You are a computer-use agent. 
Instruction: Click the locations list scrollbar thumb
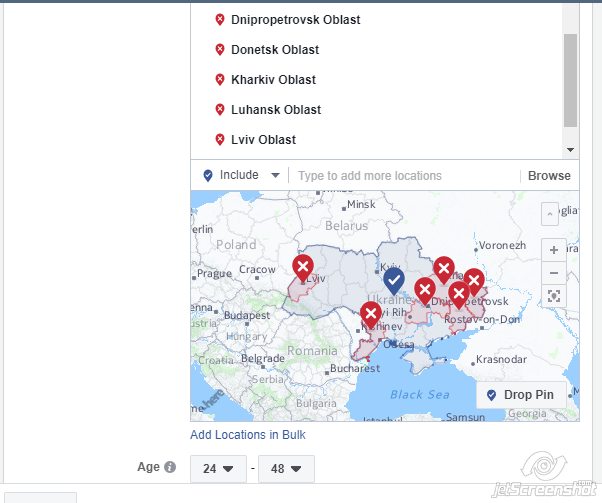point(570,80)
